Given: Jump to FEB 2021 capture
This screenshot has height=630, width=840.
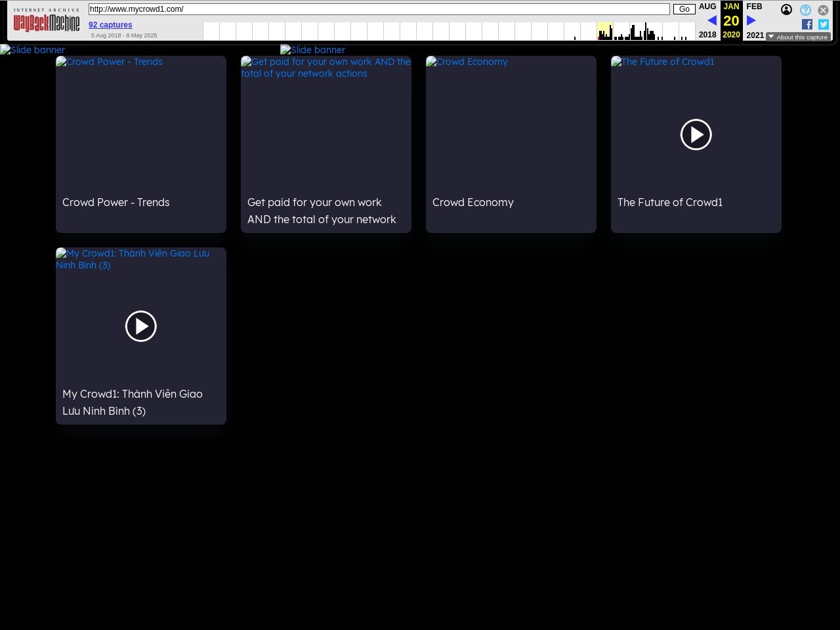Looking at the screenshot, I should [755, 20].
